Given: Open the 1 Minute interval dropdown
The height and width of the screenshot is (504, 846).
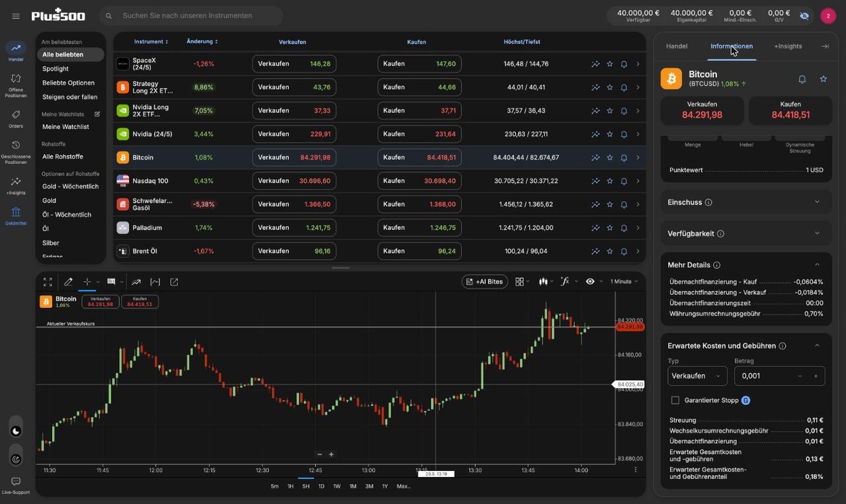Looking at the screenshot, I should [624, 281].
